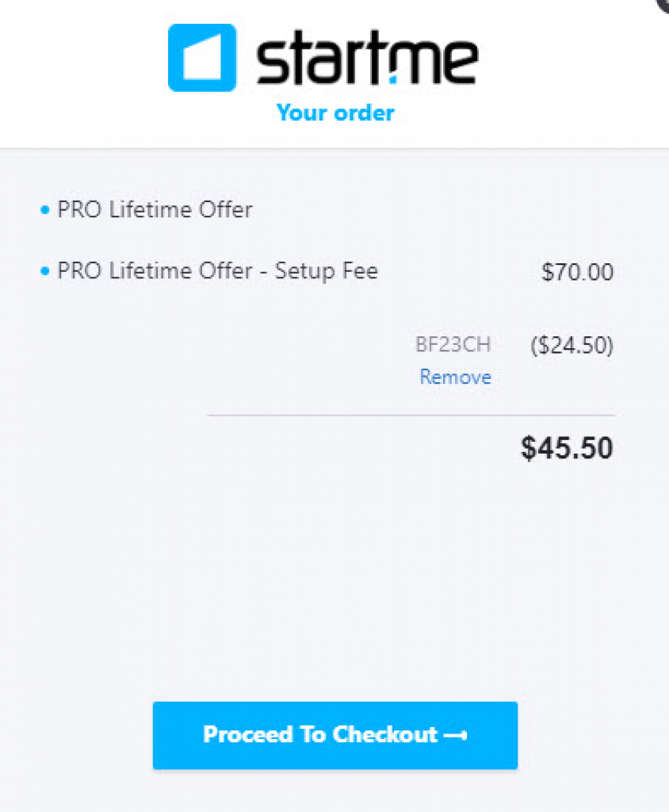Click the $70.00 setup fee price
This screenshot has height=812, width=669.
[577, 273]
